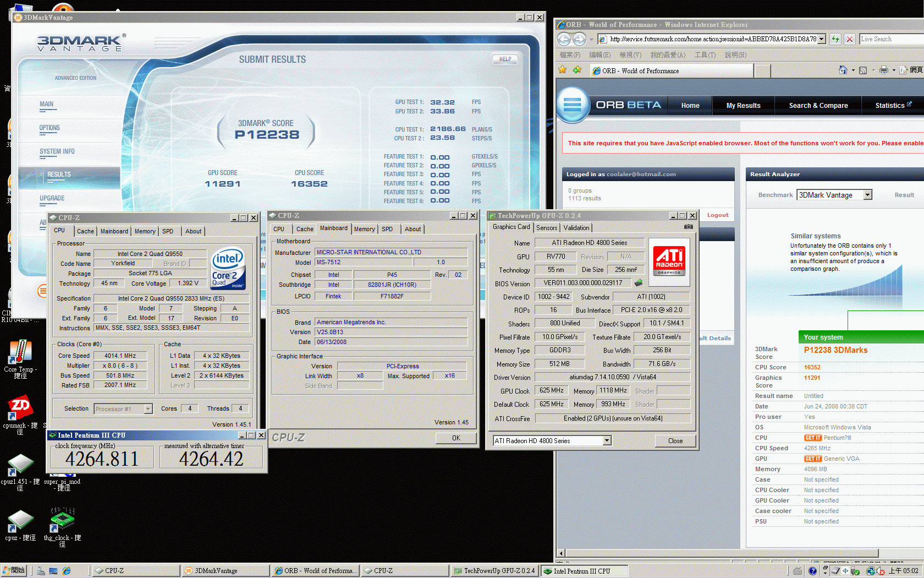Click IE horizontal scrollbar left arrow
This screenshot has width=924, height=578.
point(561,553)
